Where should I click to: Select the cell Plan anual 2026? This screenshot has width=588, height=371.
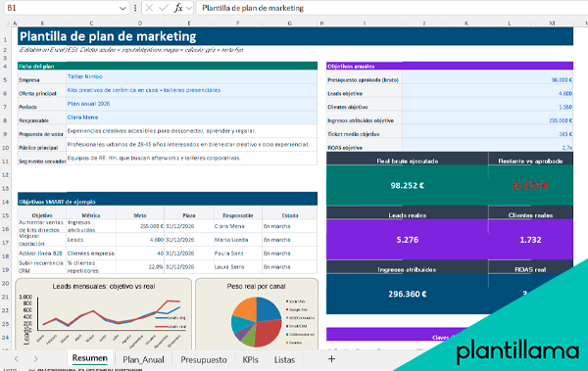click(x=192, y=104)
